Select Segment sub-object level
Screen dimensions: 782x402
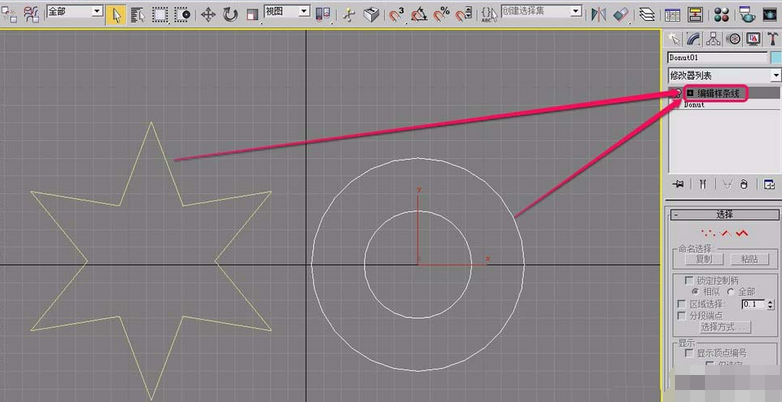[x=726, y=233]
